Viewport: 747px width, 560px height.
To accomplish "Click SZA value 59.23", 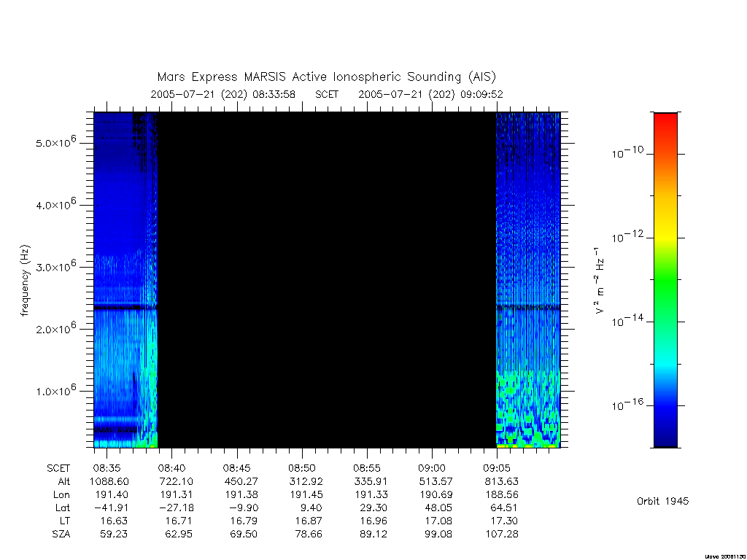I will [114, 534].
